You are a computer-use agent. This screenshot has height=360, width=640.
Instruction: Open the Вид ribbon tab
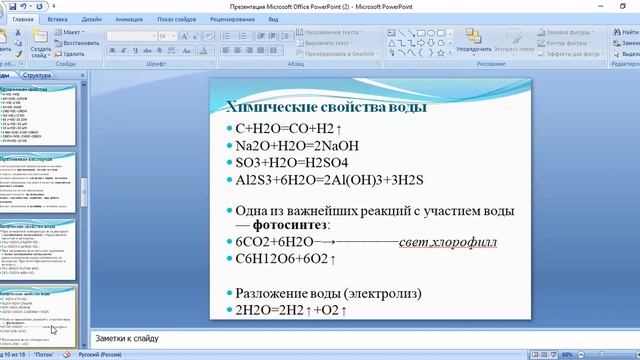pyautogui.click(x=273, y=19)
